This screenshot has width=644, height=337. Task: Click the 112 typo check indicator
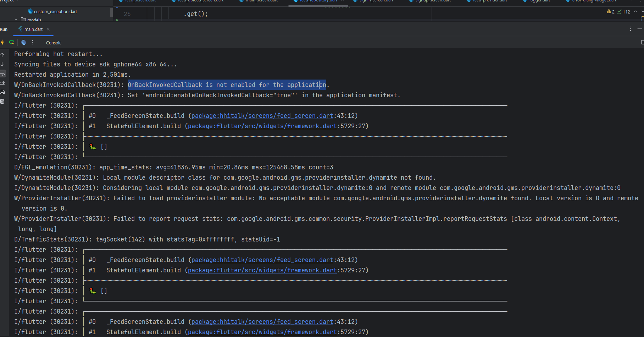point(624,12)
